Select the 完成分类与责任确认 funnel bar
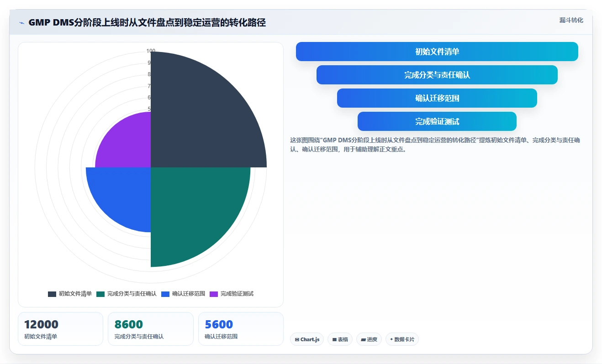602x364 pixels. [437, 75]
